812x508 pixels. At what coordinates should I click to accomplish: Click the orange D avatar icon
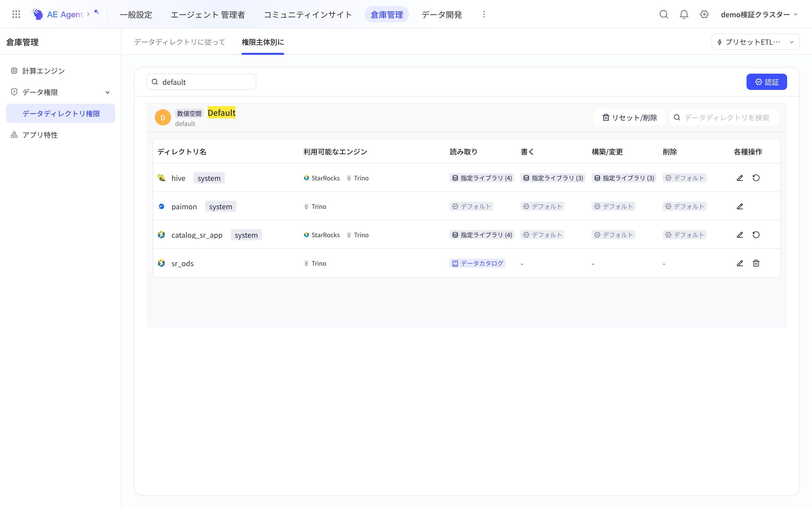coord(163,117)
